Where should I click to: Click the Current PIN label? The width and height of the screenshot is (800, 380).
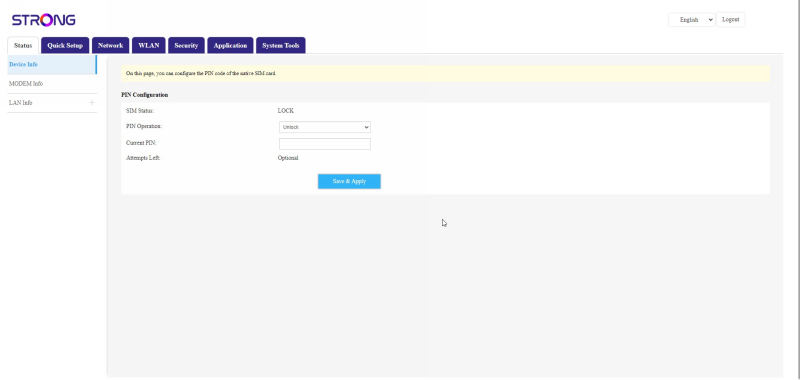tap(141, 143)
